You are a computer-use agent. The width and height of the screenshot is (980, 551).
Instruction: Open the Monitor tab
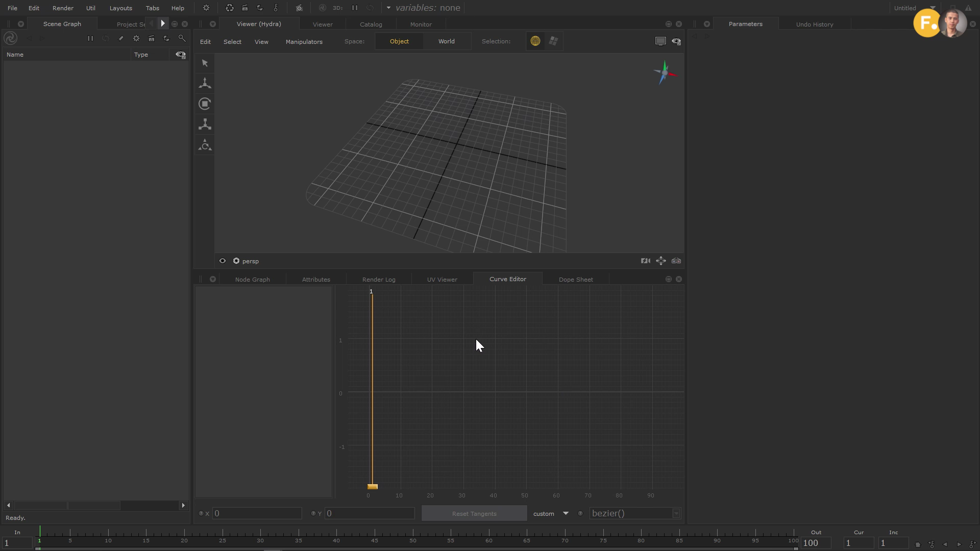[421, 24]
